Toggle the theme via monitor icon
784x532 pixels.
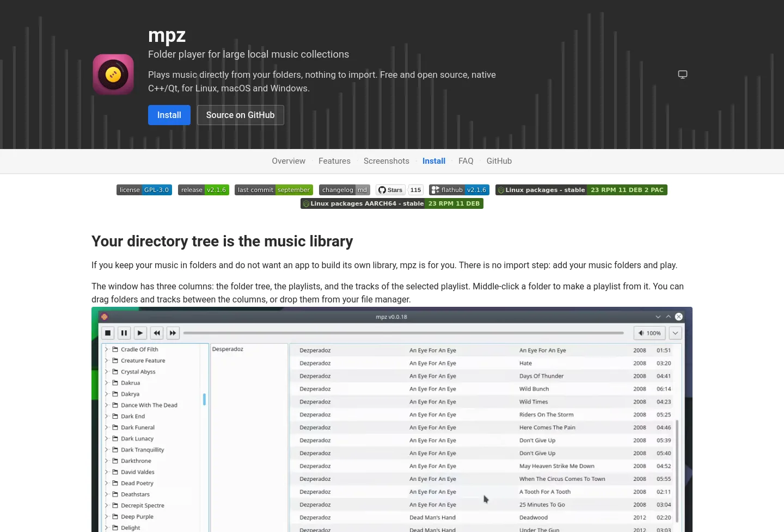[682, 75]
